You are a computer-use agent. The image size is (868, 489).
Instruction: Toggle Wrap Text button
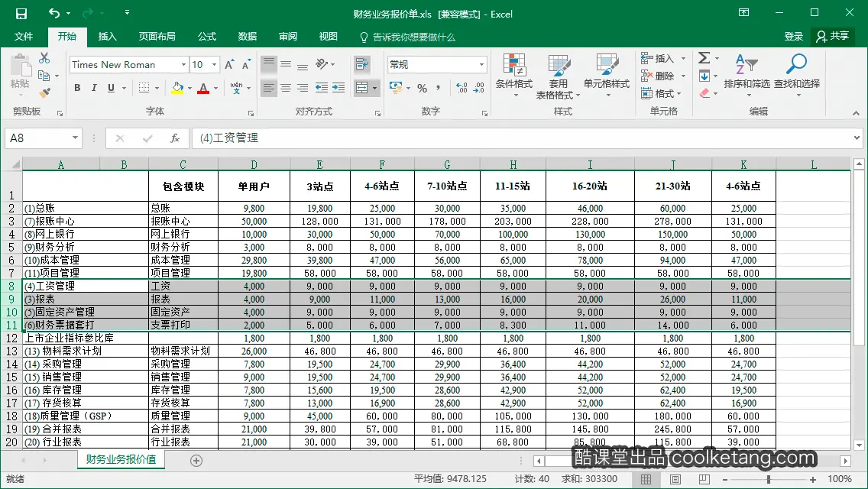point(362,64)
